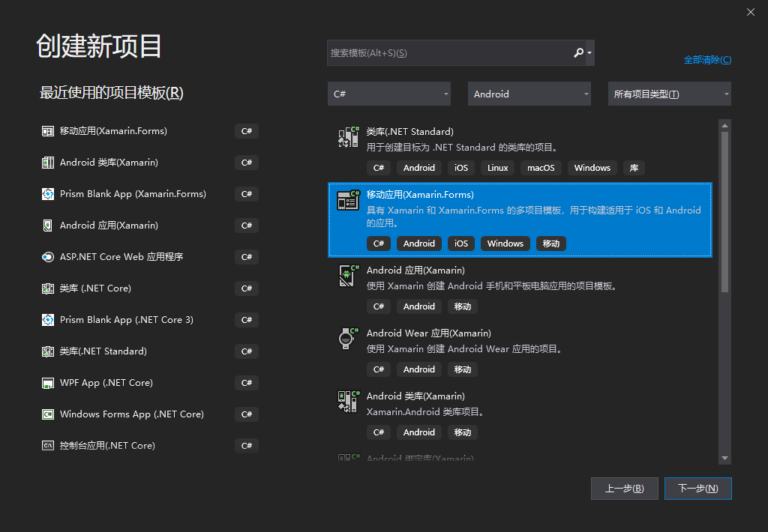Viewport: 768px width, 532px height.
Task: Expand the 所有项目类型 project type dropdown
Action: point(669,94)
